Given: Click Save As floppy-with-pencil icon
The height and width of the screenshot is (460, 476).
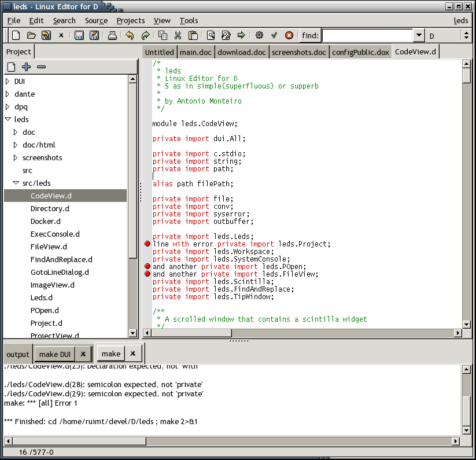Looking at the screenshot, I should coord(94,35).
